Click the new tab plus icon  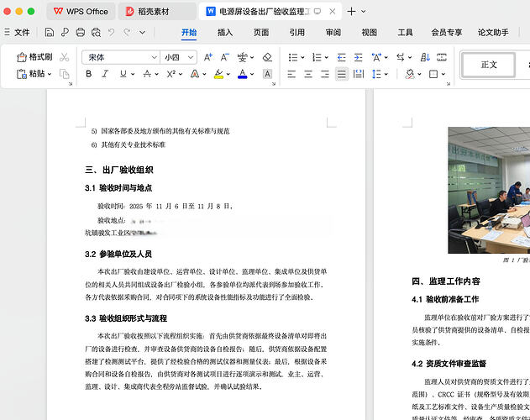(x=351, y=12)
